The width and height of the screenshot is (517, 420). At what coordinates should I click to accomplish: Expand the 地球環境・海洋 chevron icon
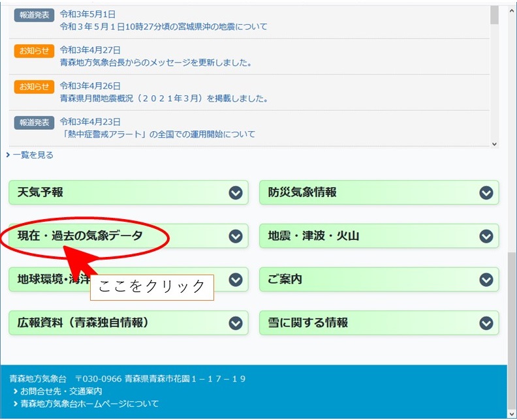tap(236, 280)
